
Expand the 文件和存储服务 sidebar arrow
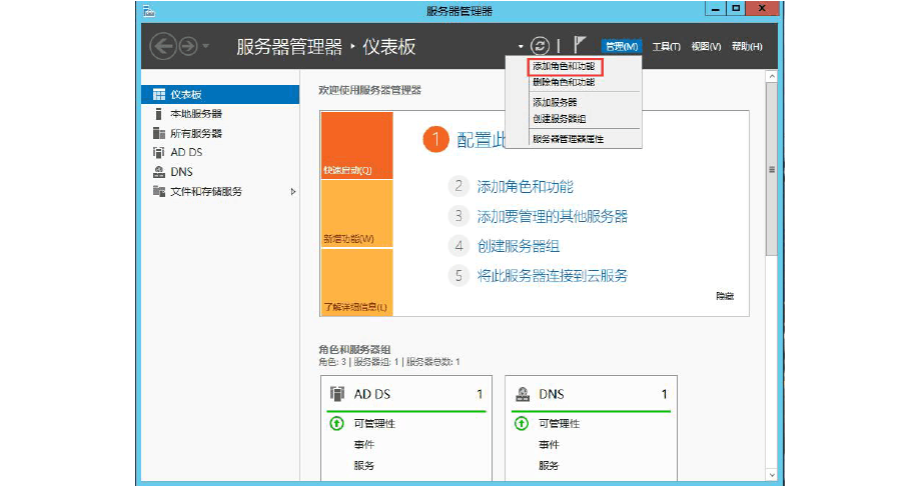tap(293, 191)
